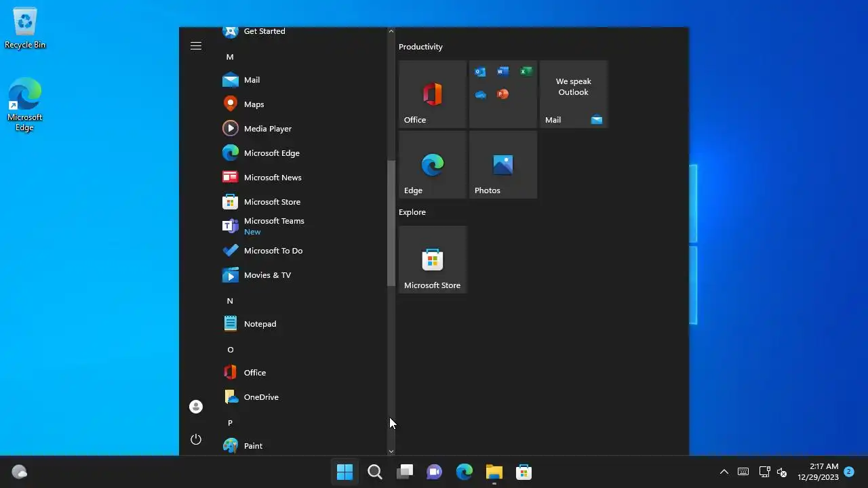Screen dimensions: 868x488
Task: Click the Explore group title
Action: (412, 212)
